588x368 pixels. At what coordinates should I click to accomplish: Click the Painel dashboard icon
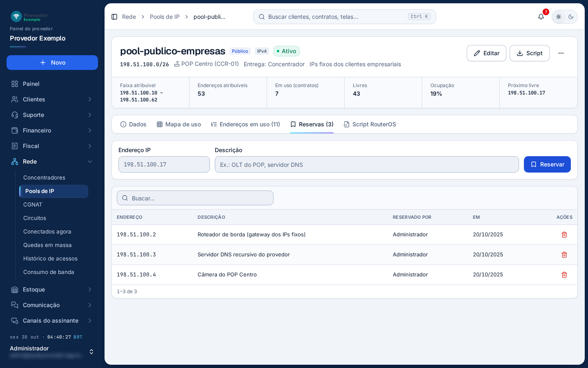pos(15,84)
